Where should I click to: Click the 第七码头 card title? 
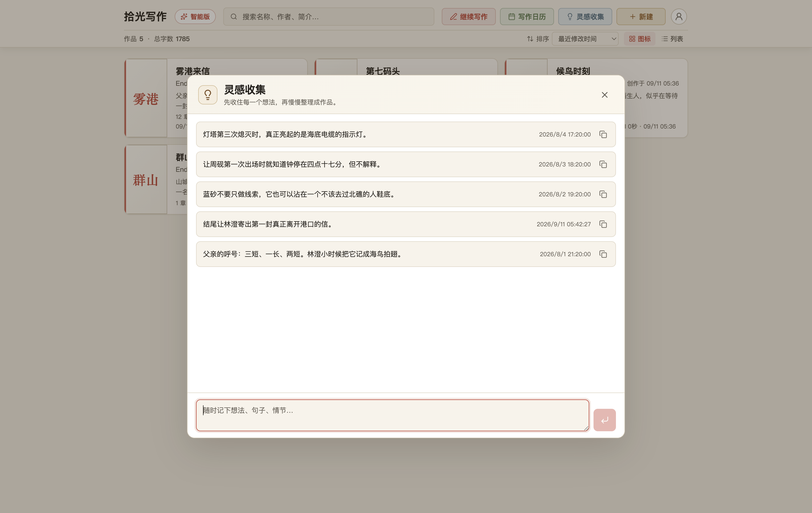[383, 71]
